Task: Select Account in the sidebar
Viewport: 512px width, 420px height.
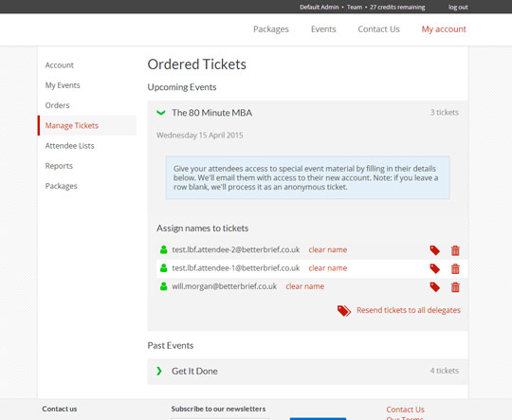Action: [60, 65]
